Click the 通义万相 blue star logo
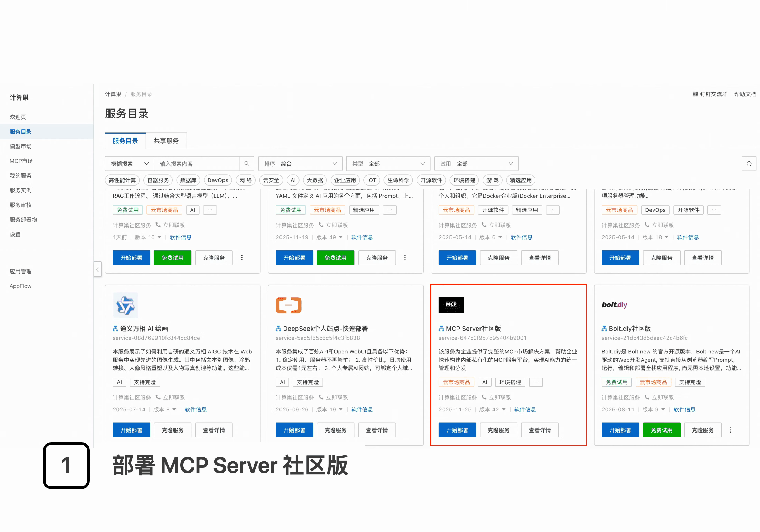 [125, 305]
